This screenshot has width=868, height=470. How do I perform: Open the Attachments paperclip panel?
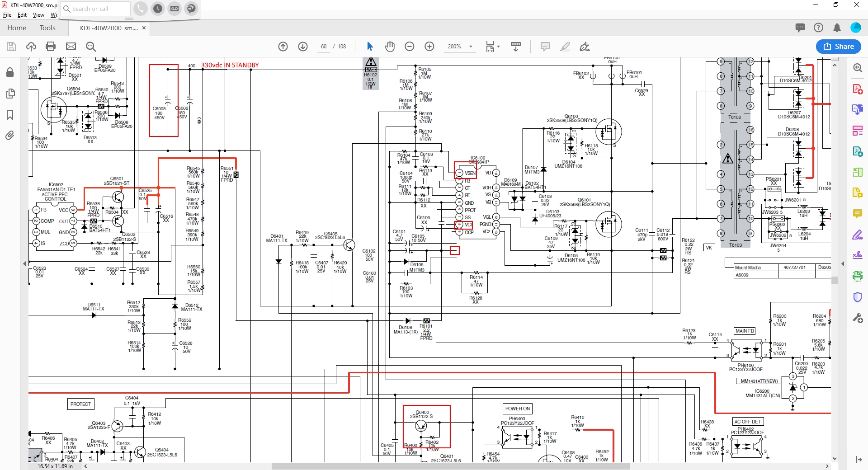[9, 136]
